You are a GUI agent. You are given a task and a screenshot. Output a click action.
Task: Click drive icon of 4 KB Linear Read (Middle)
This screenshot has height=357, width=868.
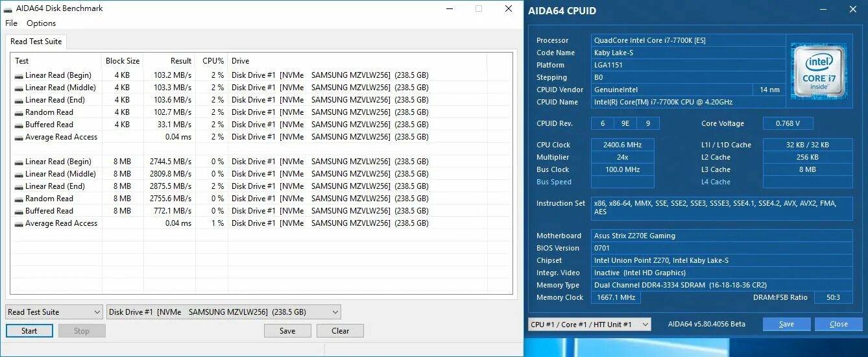point(19,88)
